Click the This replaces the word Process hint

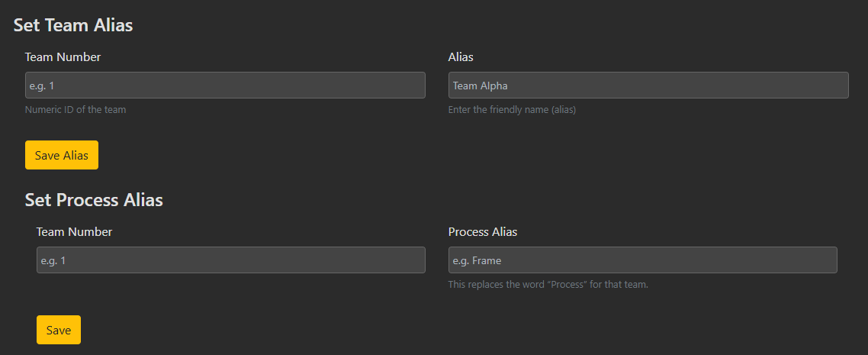pyautogui.click(x=548, y=285)
